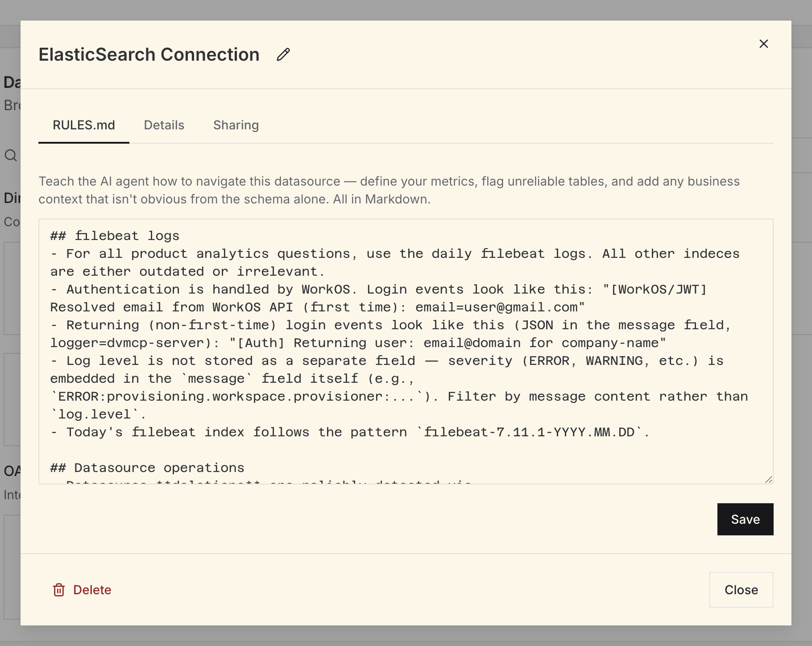Go to the Sharing tab
812x646 pixels.
click(x=236, y=125)
